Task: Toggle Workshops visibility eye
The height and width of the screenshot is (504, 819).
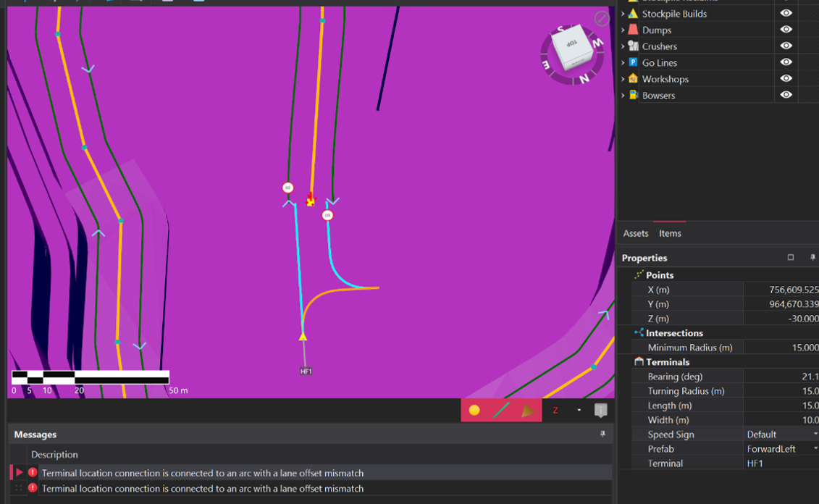Action: pos(786,78)
